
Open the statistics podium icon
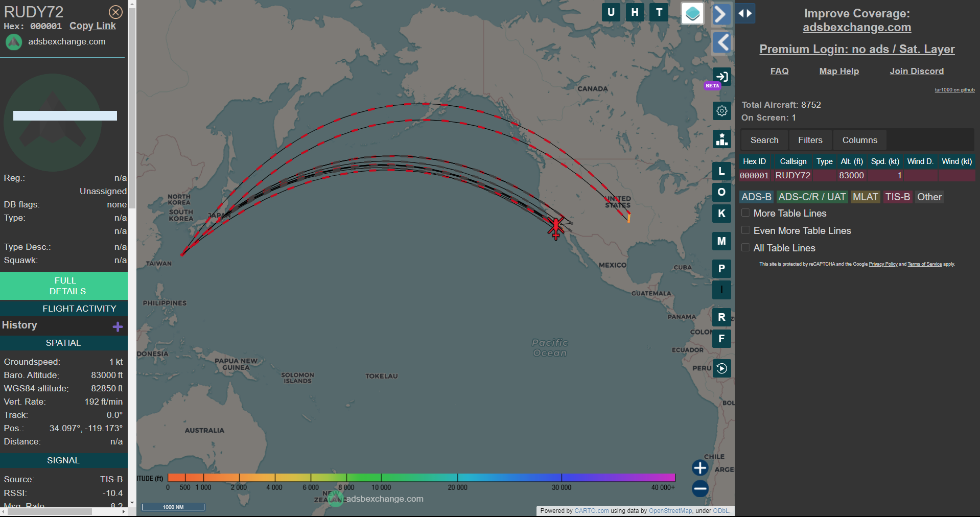coord(722,139)
